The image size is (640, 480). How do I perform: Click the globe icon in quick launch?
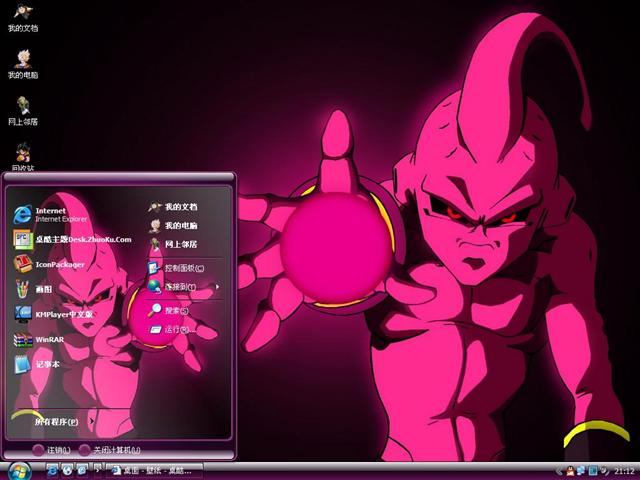(67, 471)
